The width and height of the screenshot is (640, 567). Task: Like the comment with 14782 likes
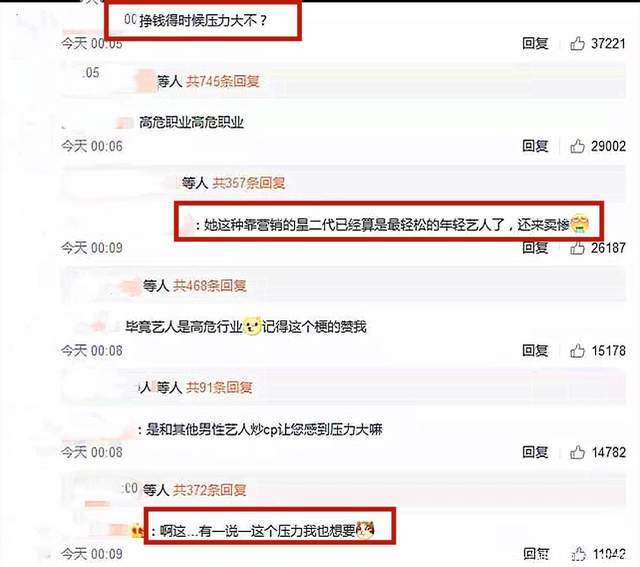[x=577, y=452]
